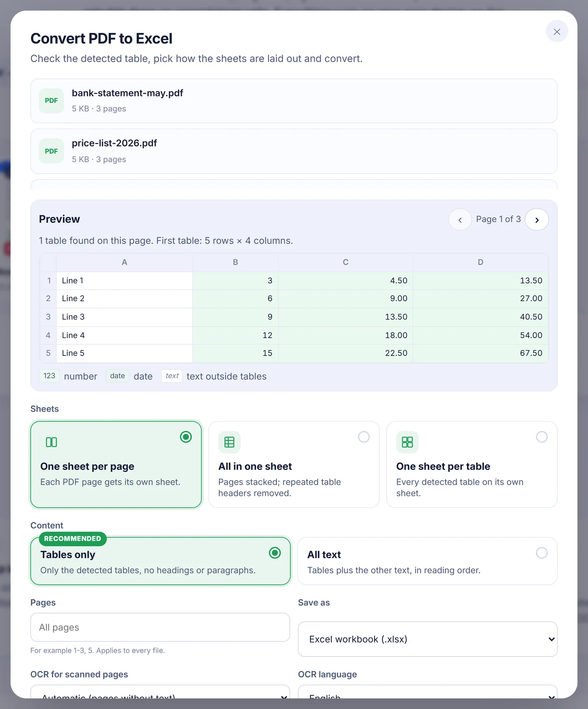Click the One sheet per page card title
Viewport: 588px width, 709px height.
[x=87, y=466]
